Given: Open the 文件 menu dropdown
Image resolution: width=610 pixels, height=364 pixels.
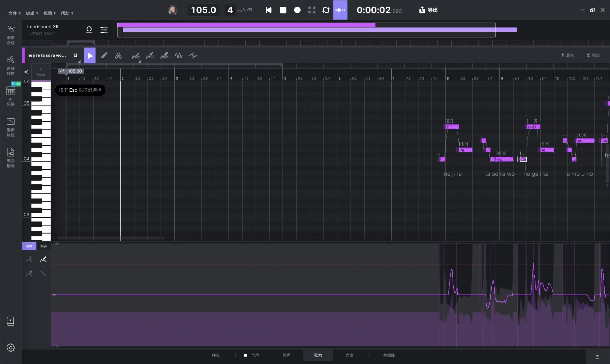Looking at the screenshot, I should (x=14, y=13).
